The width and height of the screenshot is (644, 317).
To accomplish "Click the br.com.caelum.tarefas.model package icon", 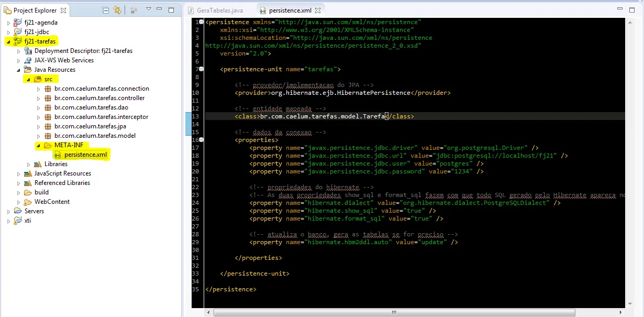I will point(48,136).
